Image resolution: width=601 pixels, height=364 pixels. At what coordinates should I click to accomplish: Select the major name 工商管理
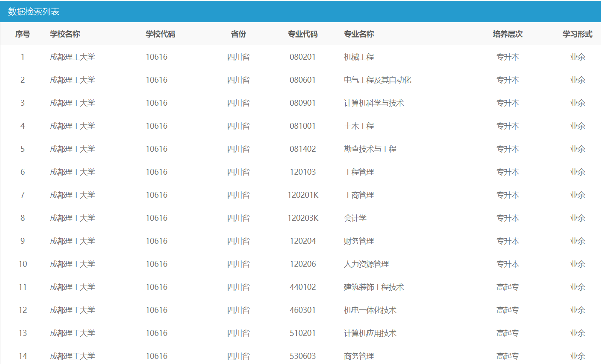click(x=359, y=195)
